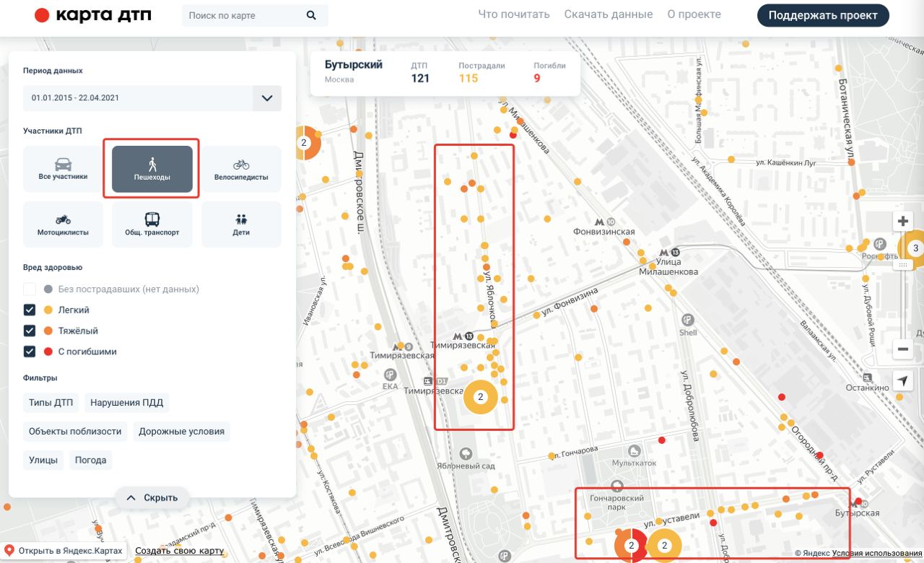The image size is (924, 563).
Task: Click the cluster marker near Тимирязевская
Action: click(x=480, y=396)
